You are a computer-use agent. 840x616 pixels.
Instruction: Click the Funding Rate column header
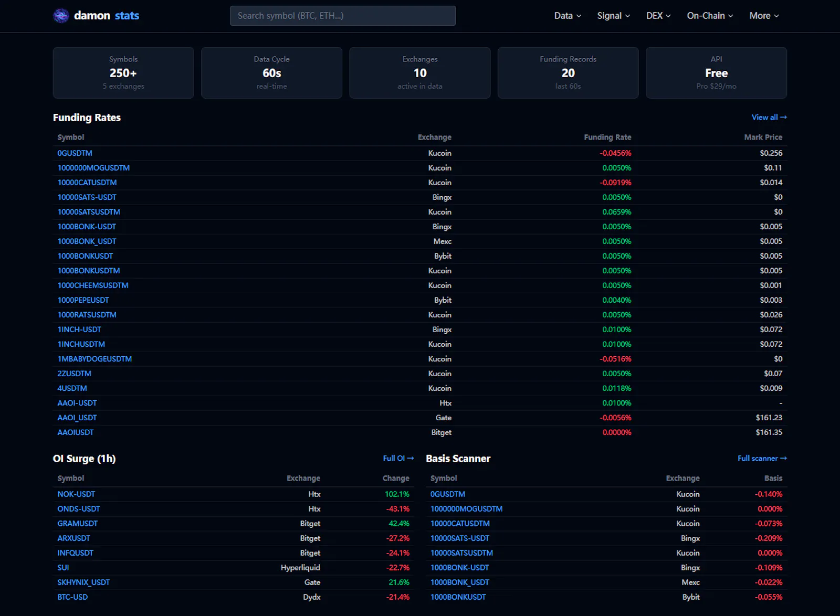point(608,137)
